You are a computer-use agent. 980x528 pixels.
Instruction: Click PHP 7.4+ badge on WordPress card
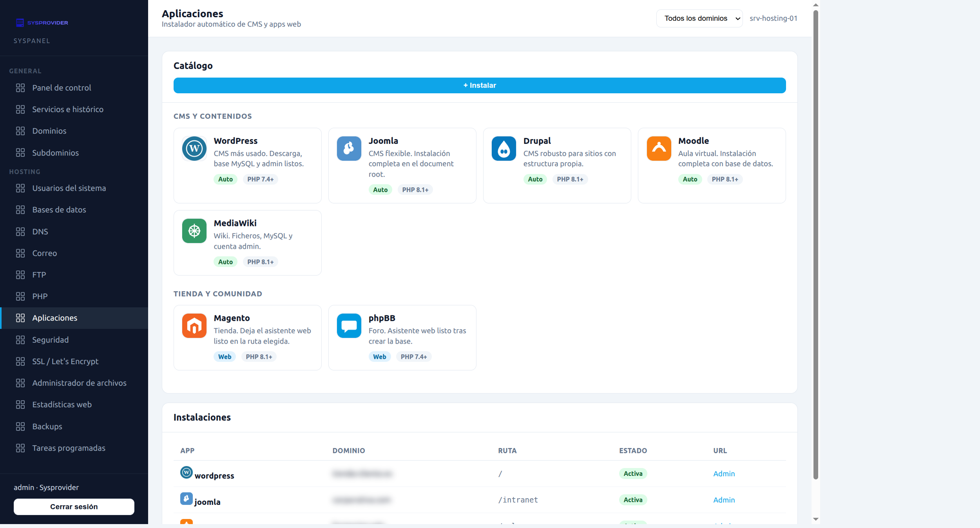point(260,179)
